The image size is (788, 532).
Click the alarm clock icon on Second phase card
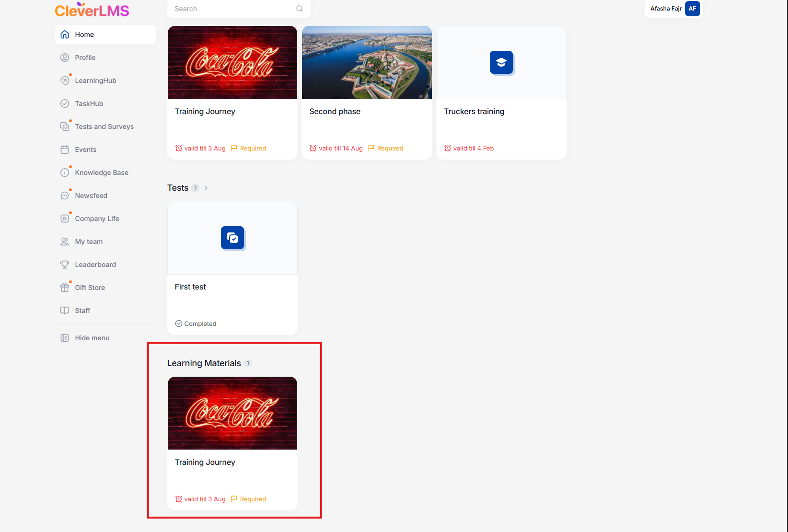click(313, 148)
